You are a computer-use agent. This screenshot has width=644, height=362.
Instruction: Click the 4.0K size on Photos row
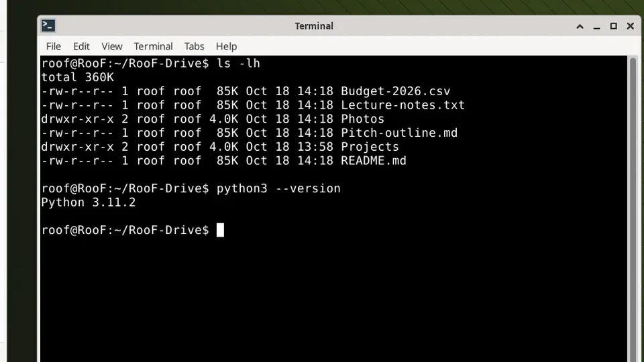(x=224, y=119)
